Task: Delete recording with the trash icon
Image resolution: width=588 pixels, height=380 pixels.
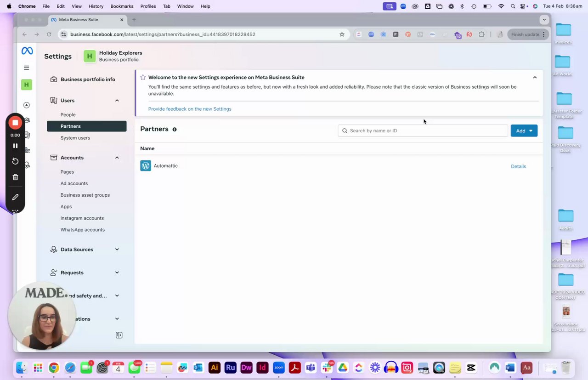Action: 15,177
